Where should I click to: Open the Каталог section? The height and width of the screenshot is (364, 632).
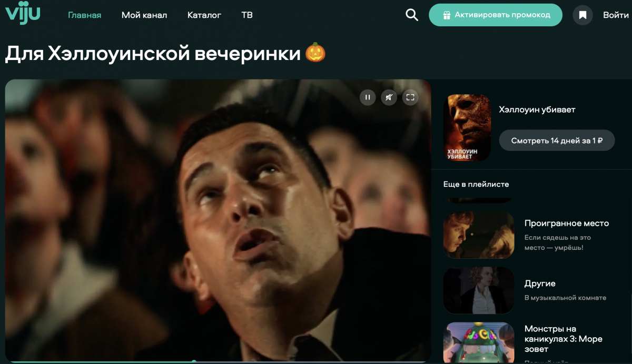[204, 15]
